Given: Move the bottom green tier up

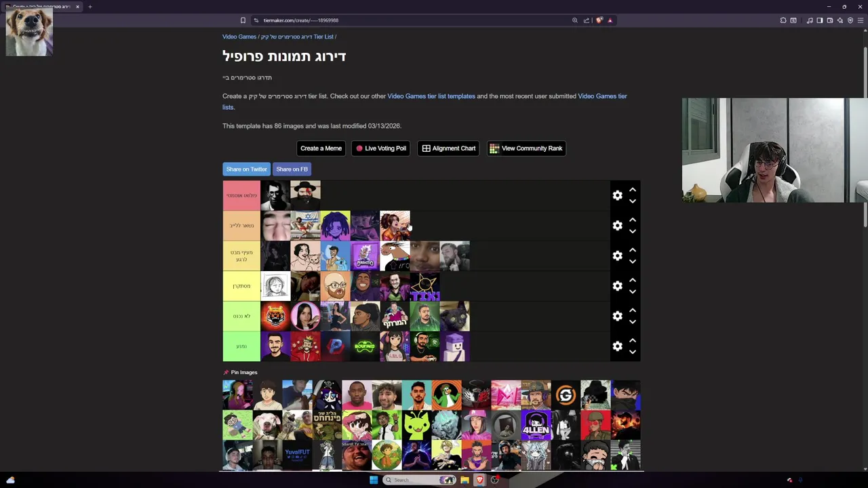Looking at the screenshot, I should point(632,341).
